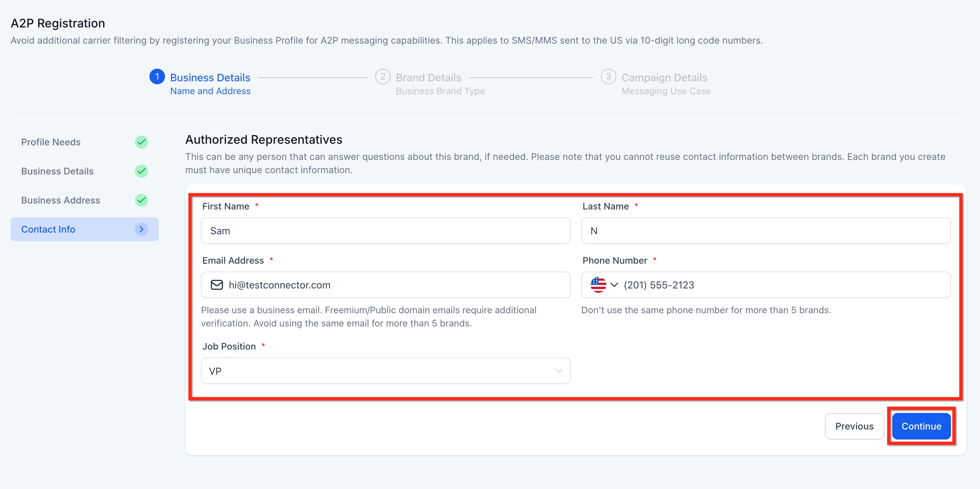
Task: Open the Brand Details step
Action: click(x=429, y=78)
